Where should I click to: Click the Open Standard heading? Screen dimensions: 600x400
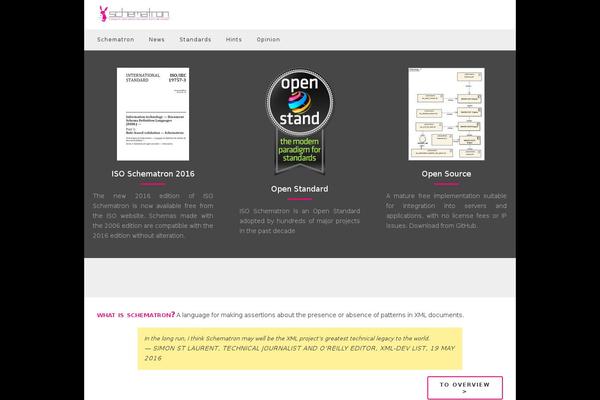coord(300,189)
